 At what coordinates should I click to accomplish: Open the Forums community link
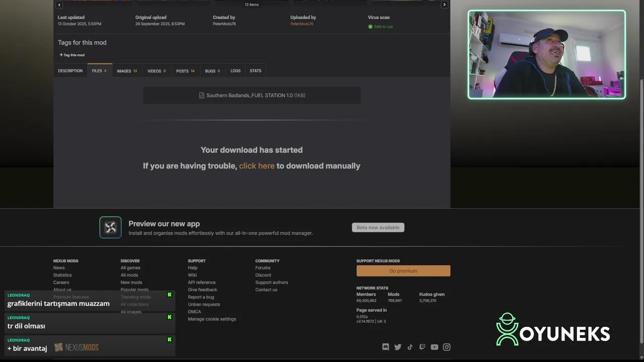[x=263, y=268]
